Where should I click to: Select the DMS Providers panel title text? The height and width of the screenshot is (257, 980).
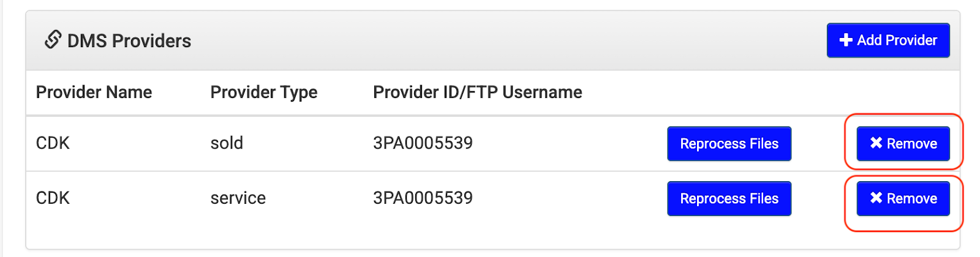(x=129, y=41)
